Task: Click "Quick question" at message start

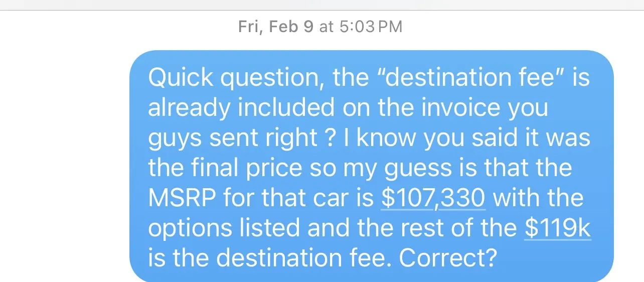Action: tap(234, 78)
